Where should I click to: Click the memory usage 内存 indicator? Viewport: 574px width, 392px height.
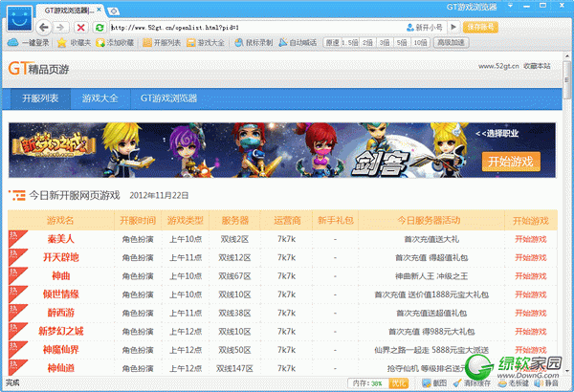click(x=367, y=383)
